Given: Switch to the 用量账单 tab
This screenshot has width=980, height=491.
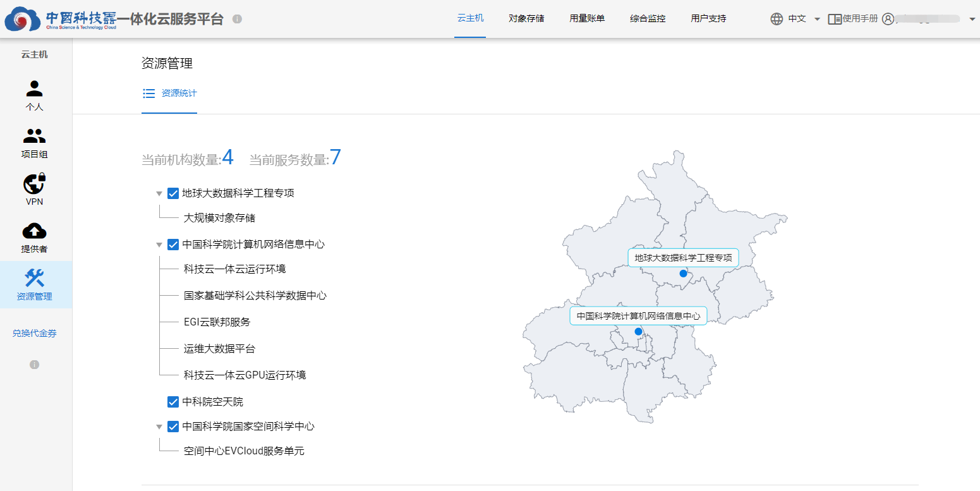Looking at the screenshot, I should (x=587, y=18).
